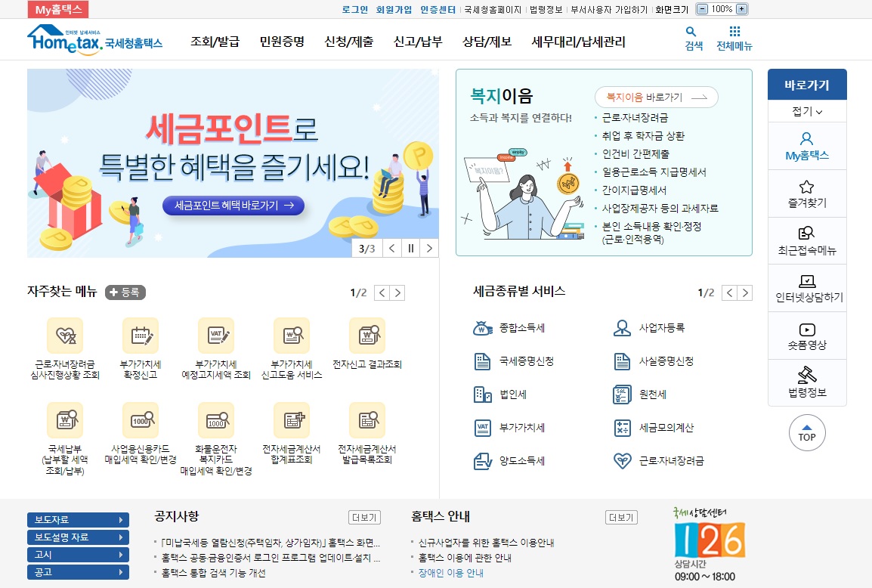Increase screen size with the plus control
Screen dimensions: 872x588
(x=740, y=10)
